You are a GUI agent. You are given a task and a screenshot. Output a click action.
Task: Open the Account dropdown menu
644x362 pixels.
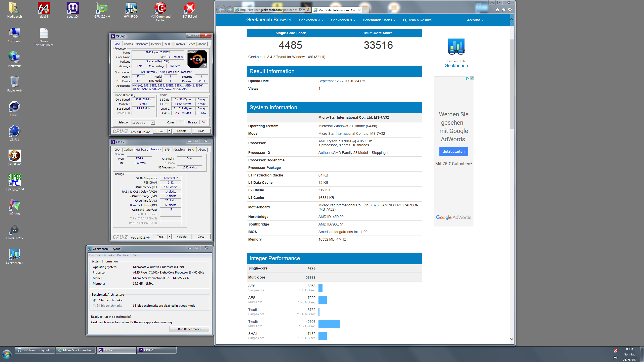[475, 20]
